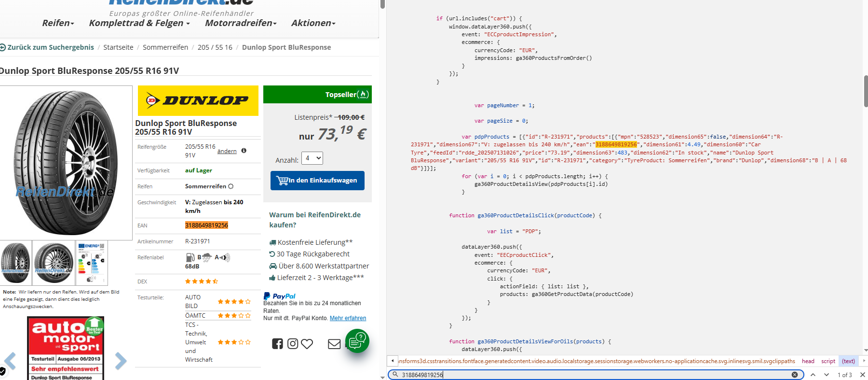The width and height of the screenshot is (868, 380).
Task: Click the Topseller flame badge icon
Action: coord(364,95)
